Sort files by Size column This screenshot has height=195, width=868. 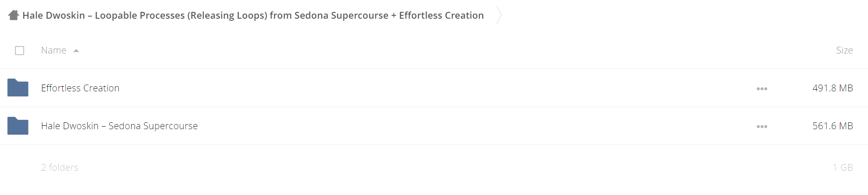point(844,50)
